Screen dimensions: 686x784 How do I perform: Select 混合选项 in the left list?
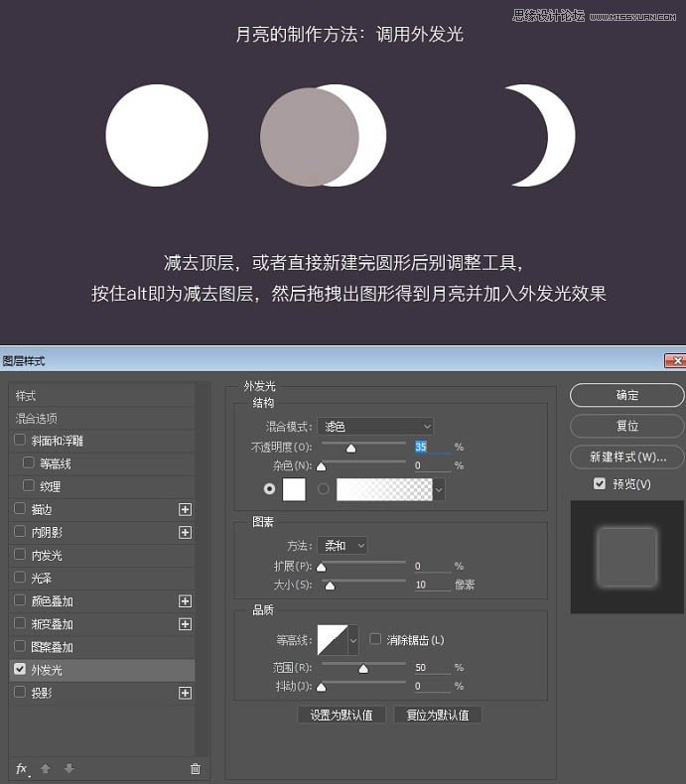click(x=102, y=419)
